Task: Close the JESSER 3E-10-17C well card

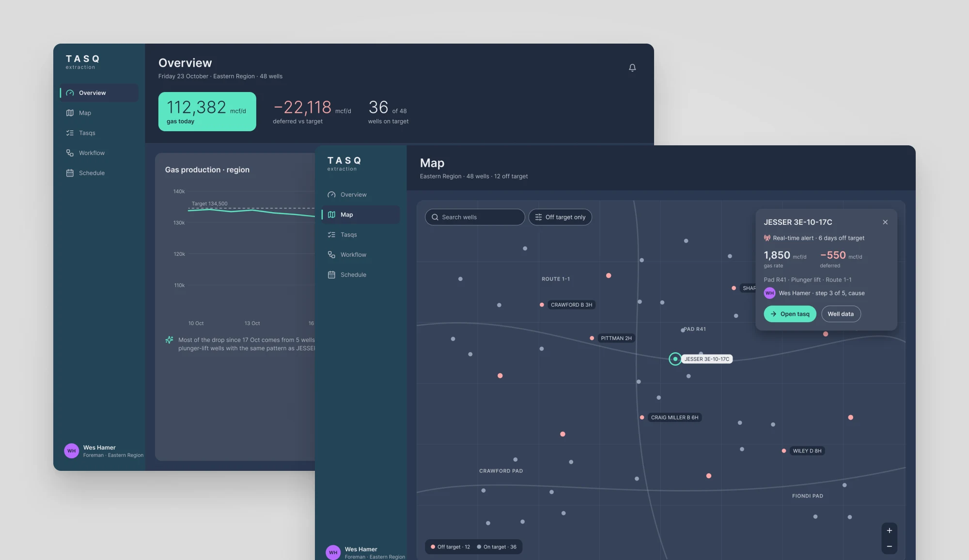Action: click(x=885, y=222)
